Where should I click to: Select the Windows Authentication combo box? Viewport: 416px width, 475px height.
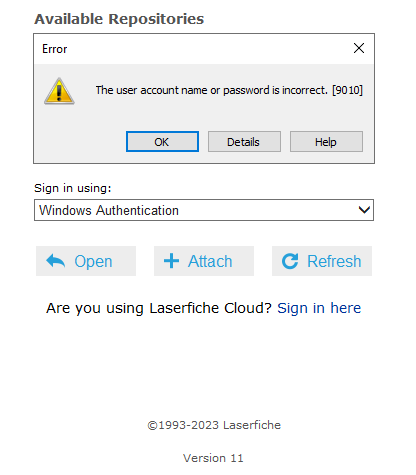[x=204, y=210]
